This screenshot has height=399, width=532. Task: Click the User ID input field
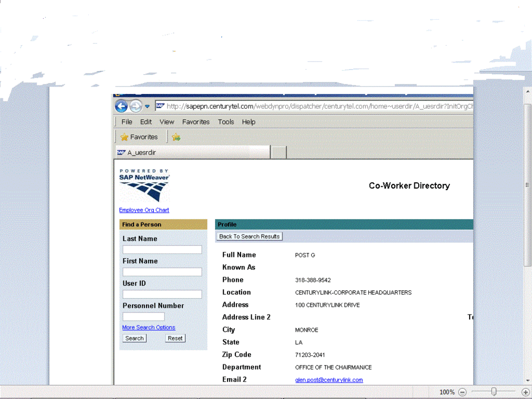tap(162, 294)
